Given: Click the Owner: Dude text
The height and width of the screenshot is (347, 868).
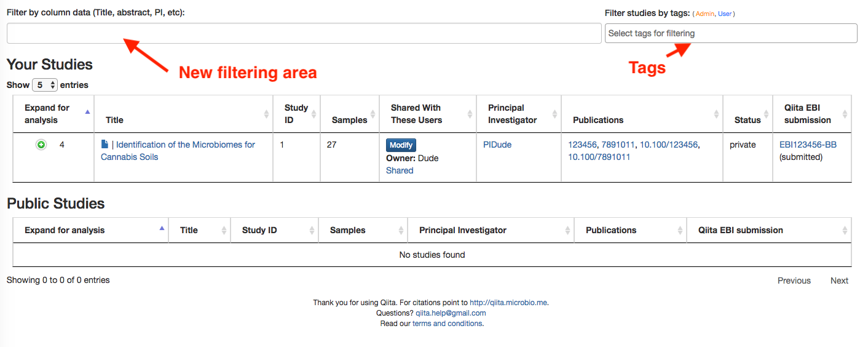Looking at the screenshot, I should [x=412, y=158].
